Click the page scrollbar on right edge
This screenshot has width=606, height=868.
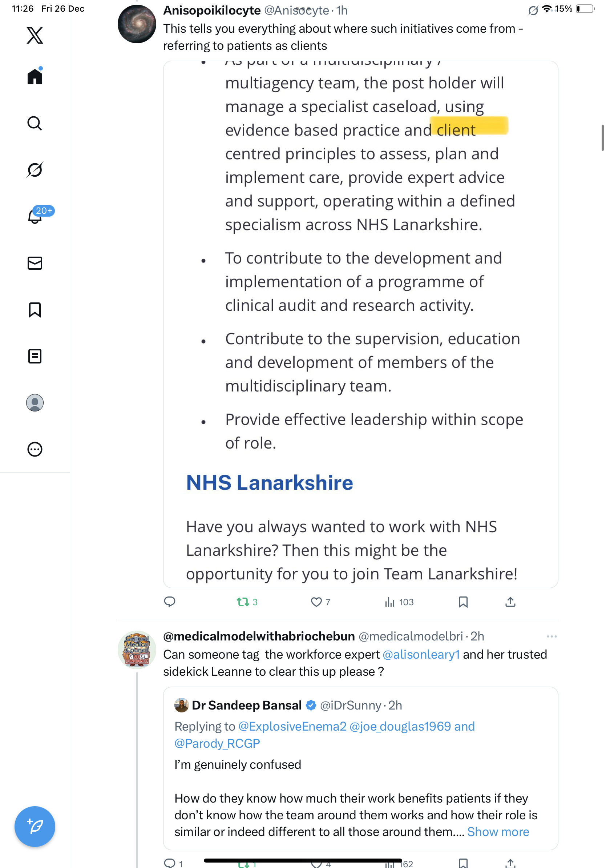(602, 138)
